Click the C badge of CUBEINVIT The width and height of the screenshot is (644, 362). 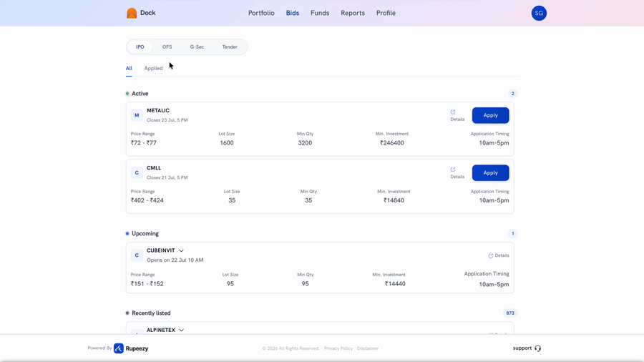pyautogui.click(x=137, y=255)
